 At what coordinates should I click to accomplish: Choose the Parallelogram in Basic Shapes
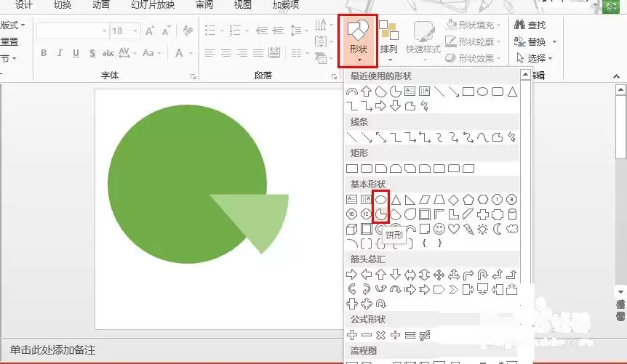point(425,199)
